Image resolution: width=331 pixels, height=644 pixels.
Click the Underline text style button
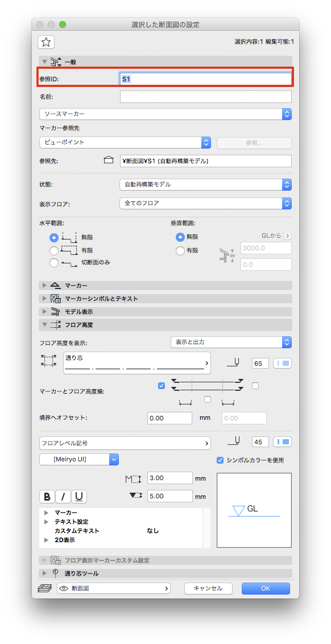pos(79,497)
